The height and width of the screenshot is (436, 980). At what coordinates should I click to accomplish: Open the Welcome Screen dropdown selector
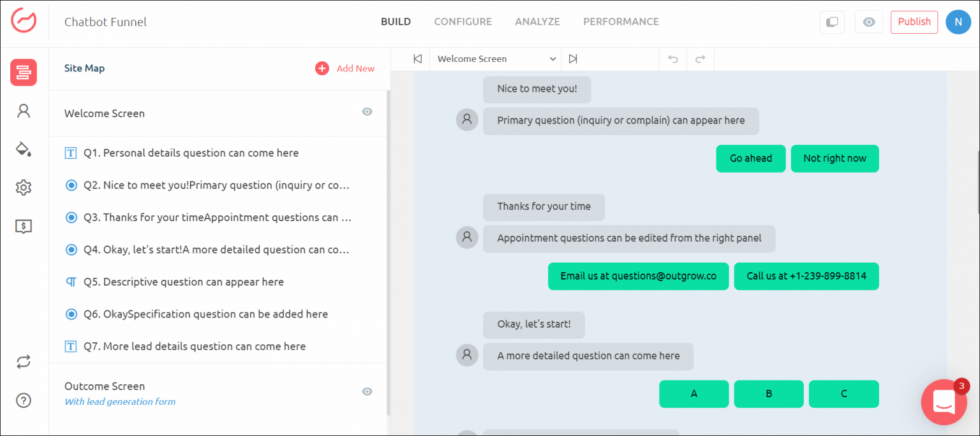point(496,59)
